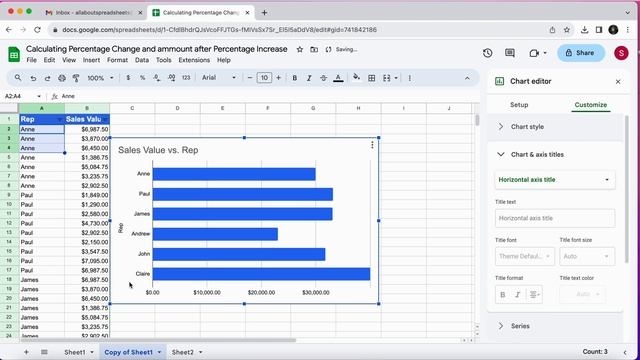Screen dimensions: 640x360
Task: Collapse the menus with the up chevron
Action: click(x=467, y=78)
